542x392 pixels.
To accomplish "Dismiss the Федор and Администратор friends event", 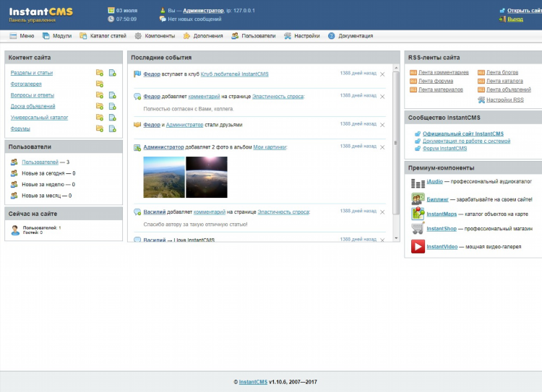I will point(382,125).
